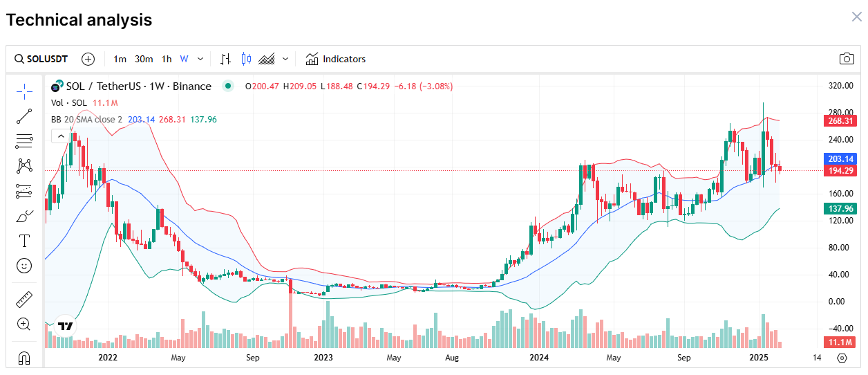Toggle the magnet snapping mode
The height and width of the screenshot is (375, 868).
point(24,358)
